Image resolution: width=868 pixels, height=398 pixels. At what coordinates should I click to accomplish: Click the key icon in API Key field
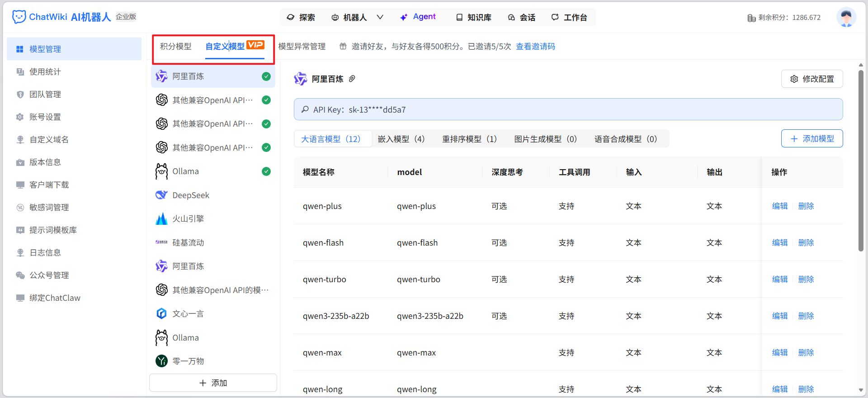click(305, 109)
